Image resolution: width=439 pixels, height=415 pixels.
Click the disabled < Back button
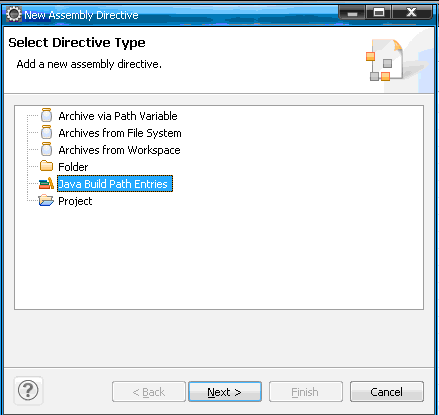(x=149, y=392)
